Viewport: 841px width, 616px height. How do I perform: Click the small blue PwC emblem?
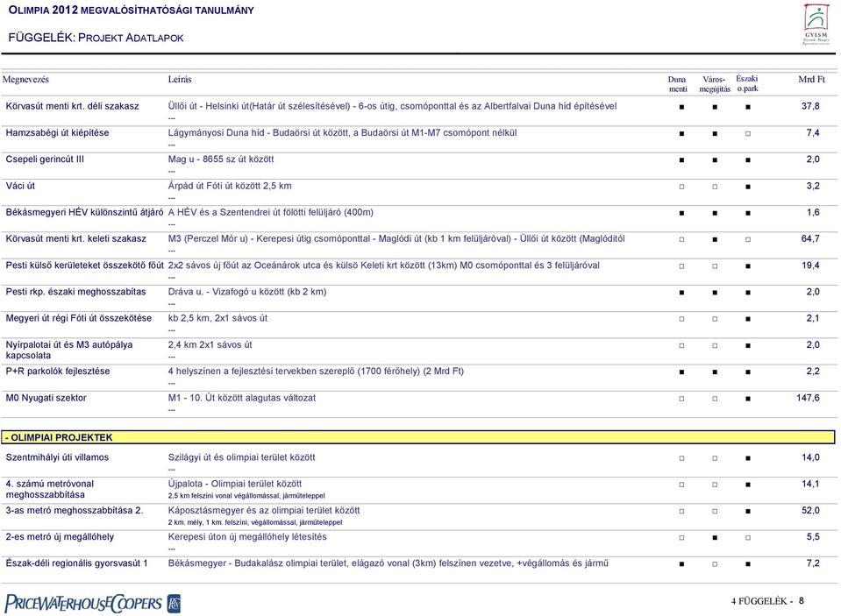pos(174,604)
